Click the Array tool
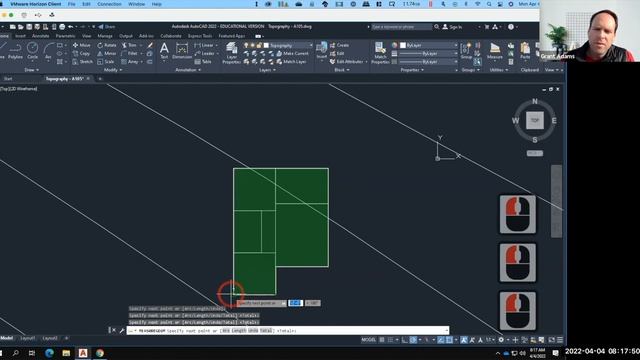Viewport: 640px width, 360px height. 130,62
